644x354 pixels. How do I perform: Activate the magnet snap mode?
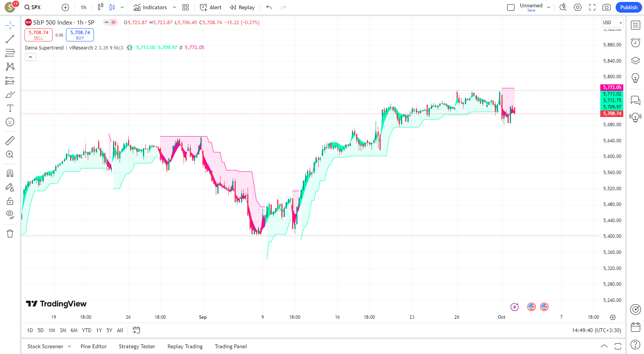(10, 173)
